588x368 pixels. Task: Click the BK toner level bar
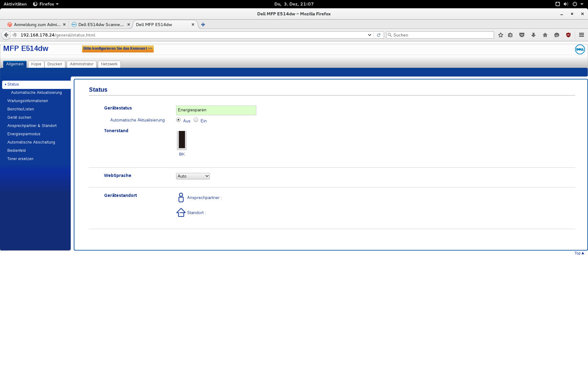[x=182, y=140]
